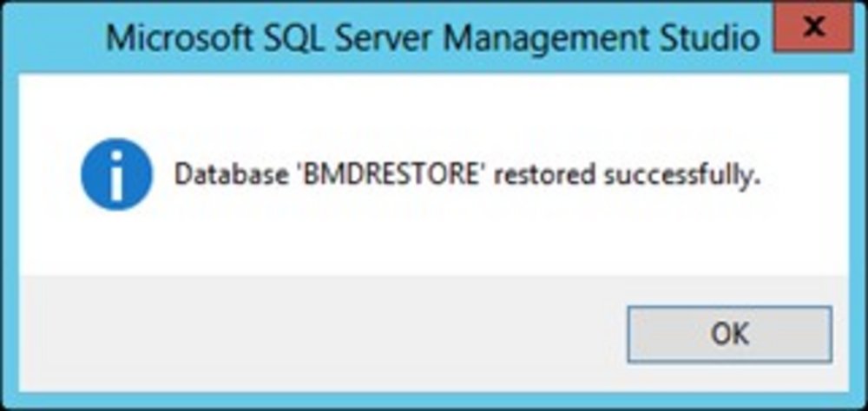Click the gray footer panel beside OK

[x=321, y=334]
